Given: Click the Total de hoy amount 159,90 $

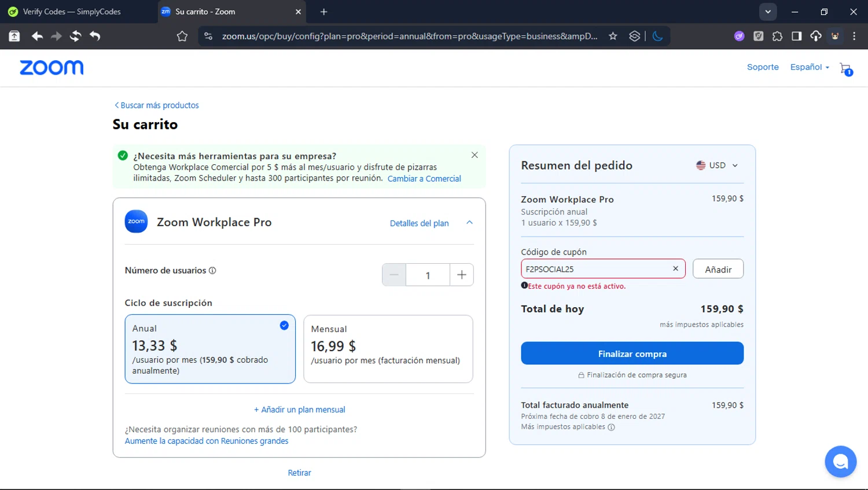Looking at the screenshot, I should 722,309.
